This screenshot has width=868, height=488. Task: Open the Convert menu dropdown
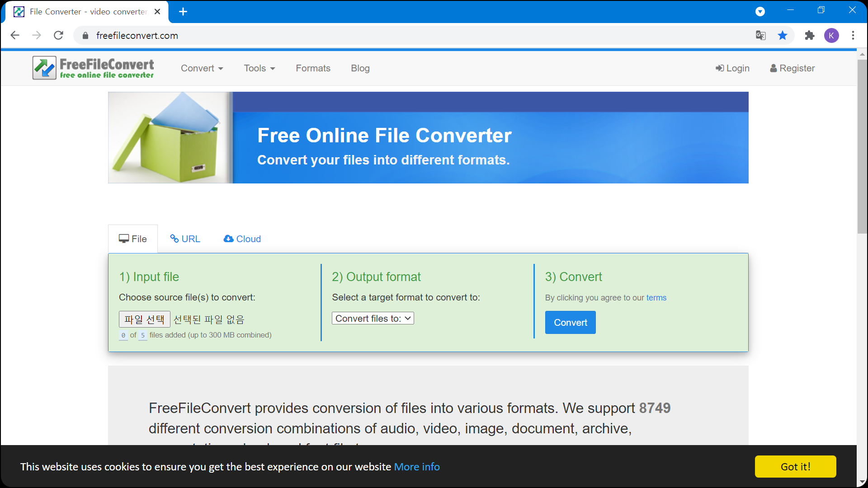point(202,68)
